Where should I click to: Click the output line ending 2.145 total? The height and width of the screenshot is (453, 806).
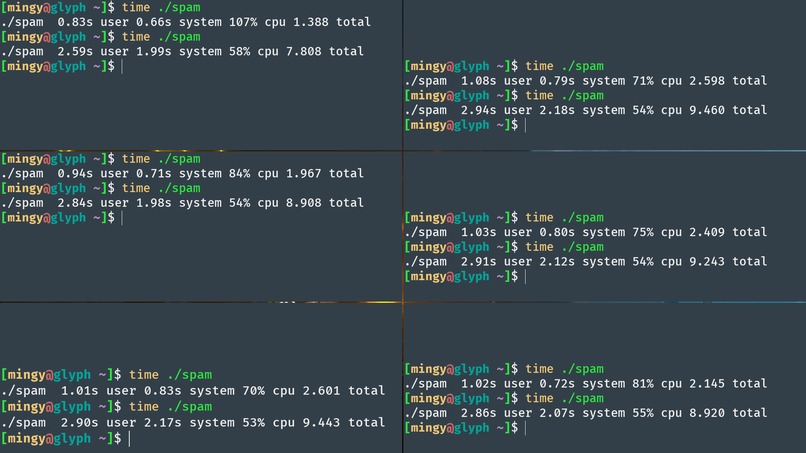[x=585, y=384]
